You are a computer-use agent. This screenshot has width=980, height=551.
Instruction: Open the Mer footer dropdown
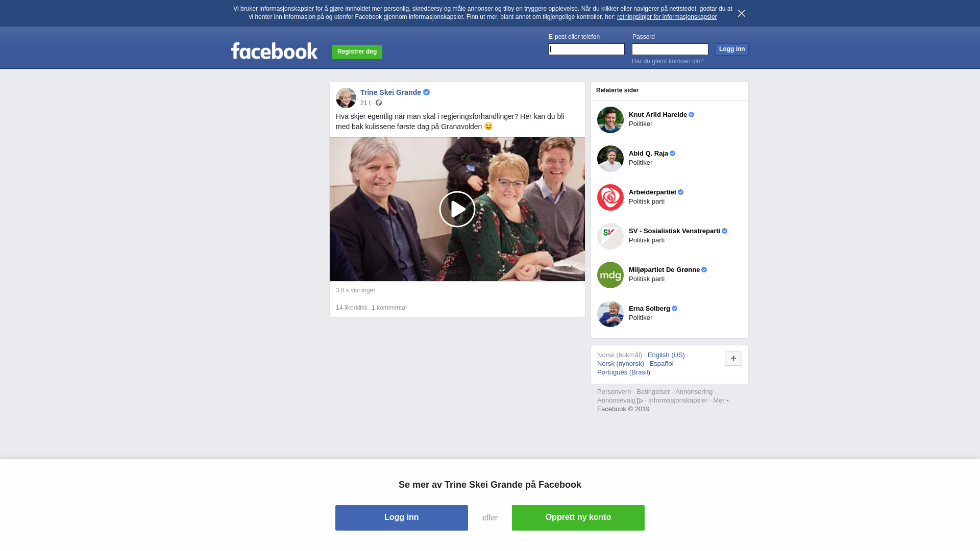(721, 400)
